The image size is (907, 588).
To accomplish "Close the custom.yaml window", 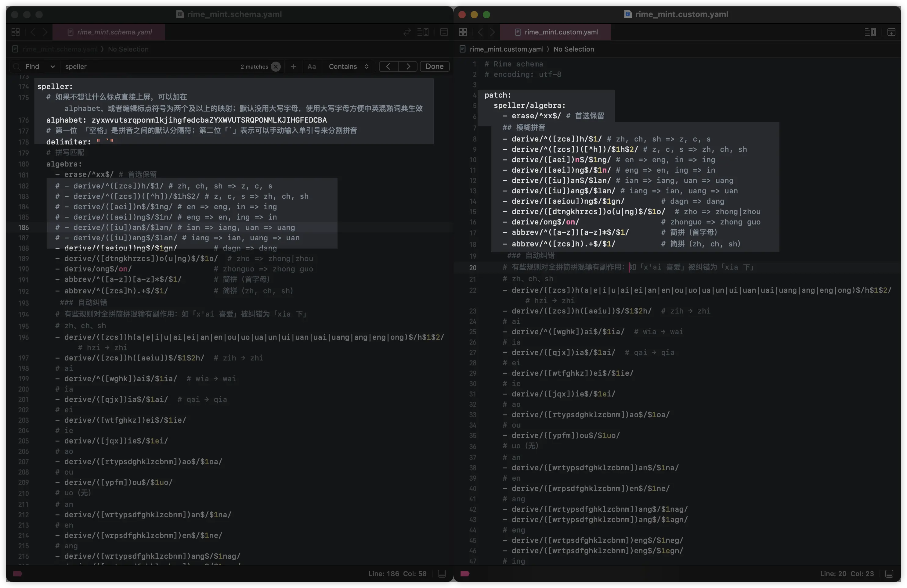I will coord(462,14).
